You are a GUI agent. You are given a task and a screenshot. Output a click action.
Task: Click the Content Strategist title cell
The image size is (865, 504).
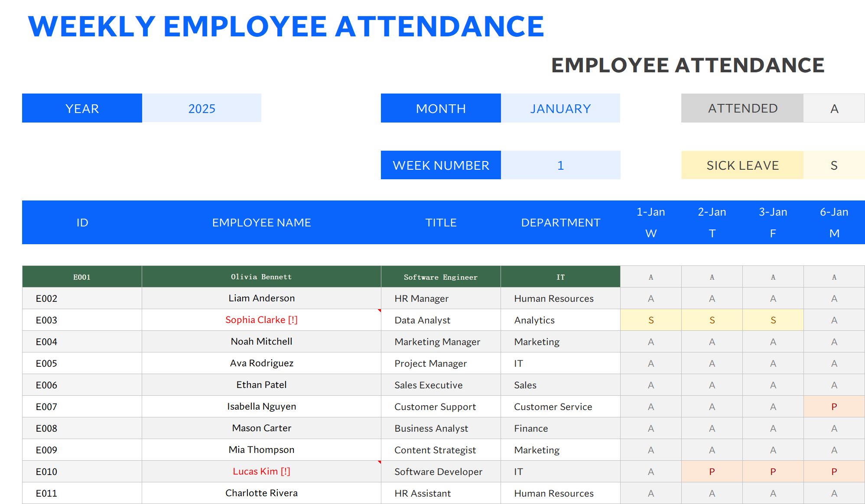pos(441,450)
